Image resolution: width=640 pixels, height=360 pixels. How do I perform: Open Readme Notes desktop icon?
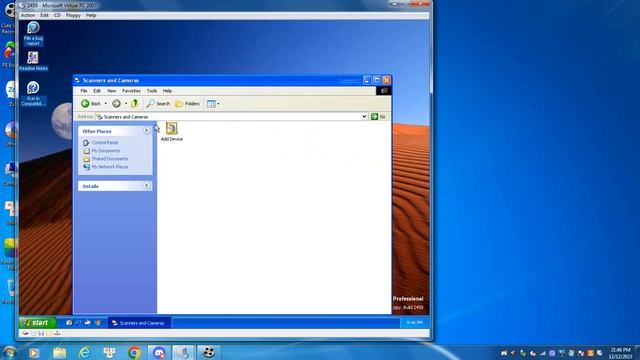point(33,61)
